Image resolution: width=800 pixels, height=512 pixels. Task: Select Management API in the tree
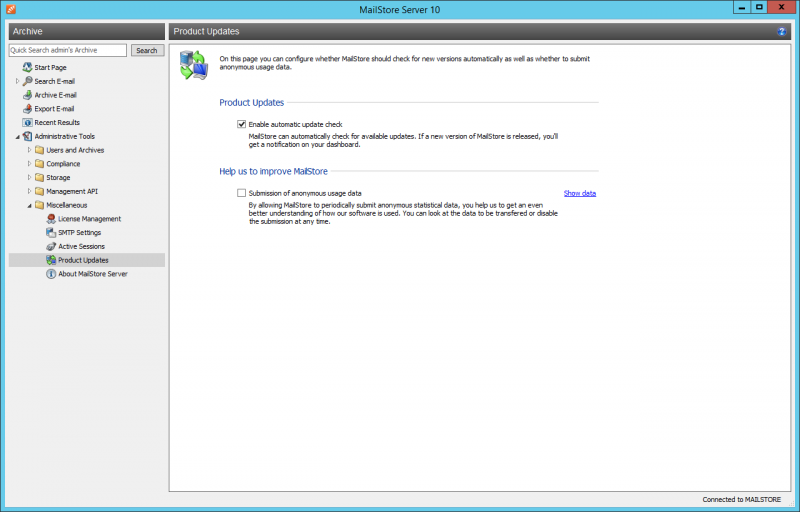(71, 191)
